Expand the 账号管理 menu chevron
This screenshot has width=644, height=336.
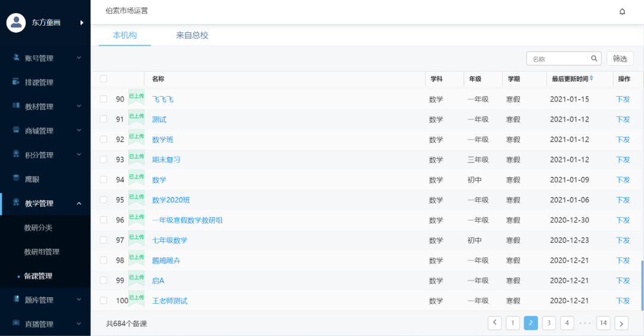pos(79,57)
